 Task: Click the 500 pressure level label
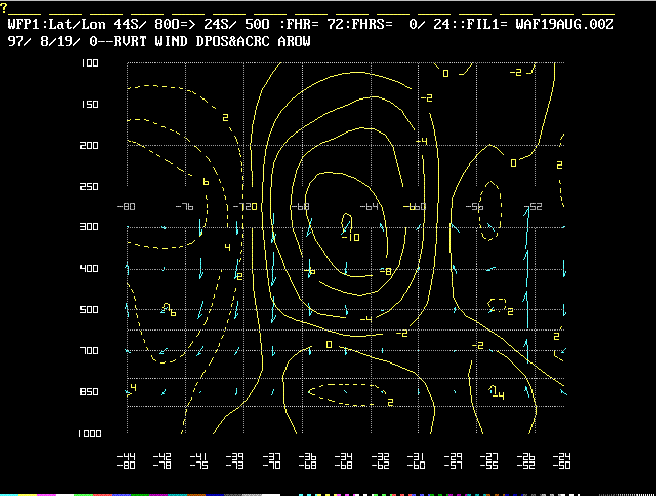pyautogui.click(x=89, y=309)
